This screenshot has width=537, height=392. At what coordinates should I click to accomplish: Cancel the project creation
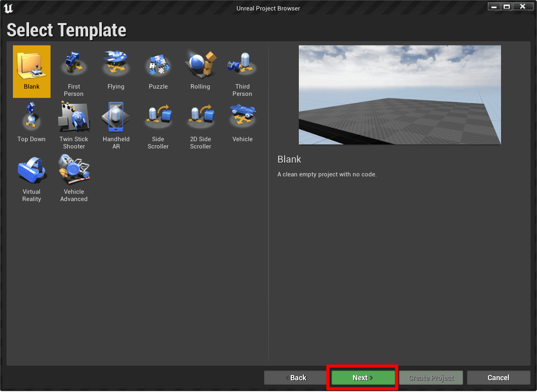[x=498, y=377]
